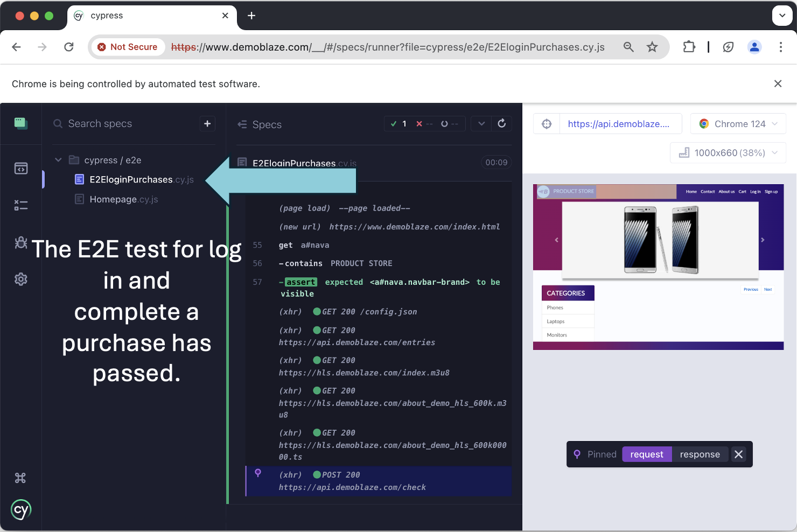This screenshot has height=532, width=797.
Task: Open the Runs panel in the sidebar
Action: coord(21,205)
